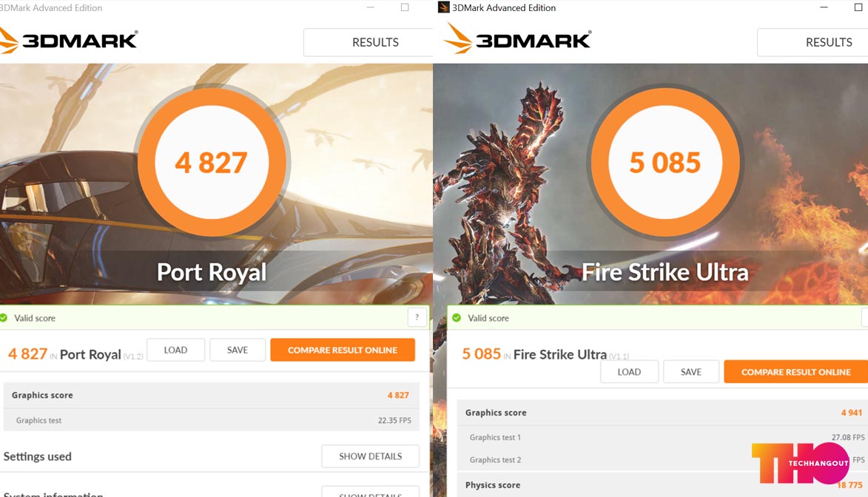Click the 3DMark logo in right window
Viewport: 868px width, 497px height.
coord(518,38)
